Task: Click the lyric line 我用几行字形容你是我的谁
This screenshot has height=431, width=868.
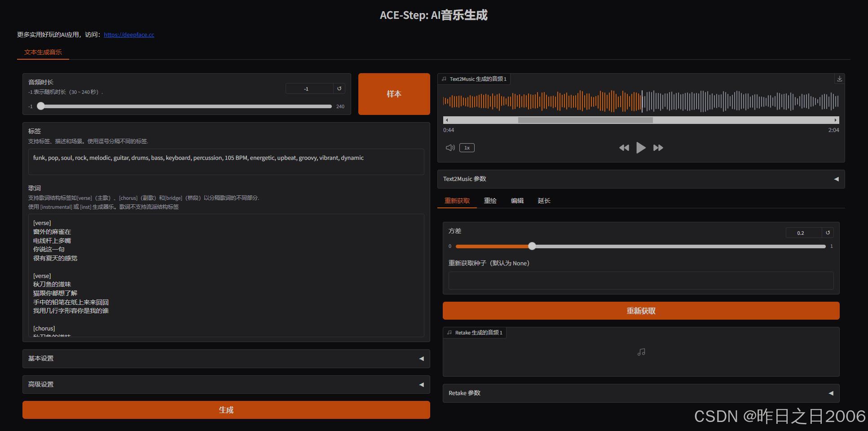Action: pyautogui.click(x=71, y=311)
